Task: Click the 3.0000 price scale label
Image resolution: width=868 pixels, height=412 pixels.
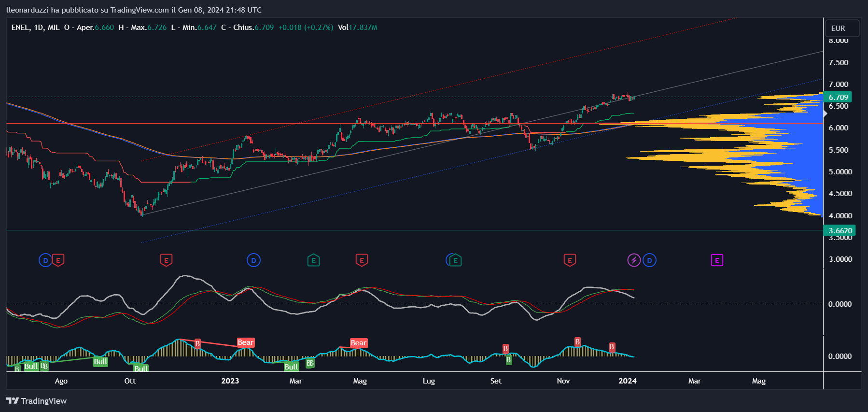Action: [840, 259]
